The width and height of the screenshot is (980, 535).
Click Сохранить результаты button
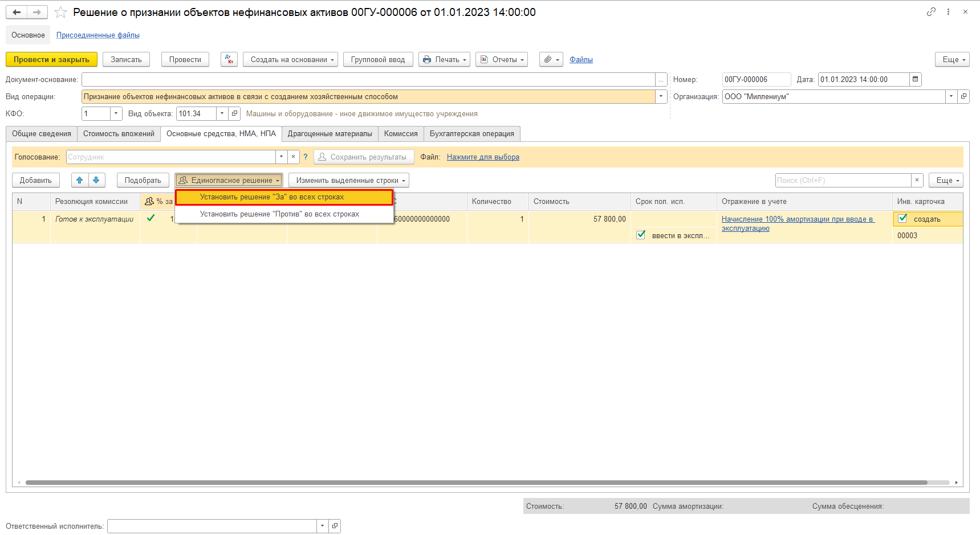click(x=364, y=157)
